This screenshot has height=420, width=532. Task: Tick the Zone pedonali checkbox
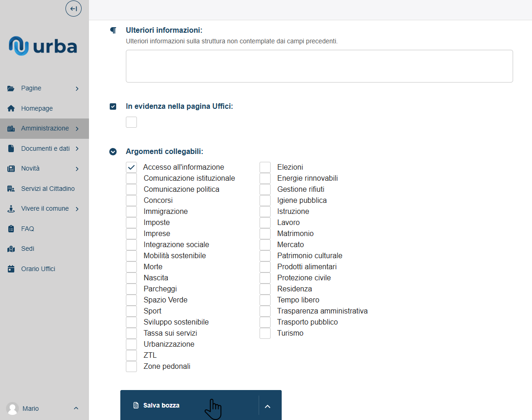point(131,367)
